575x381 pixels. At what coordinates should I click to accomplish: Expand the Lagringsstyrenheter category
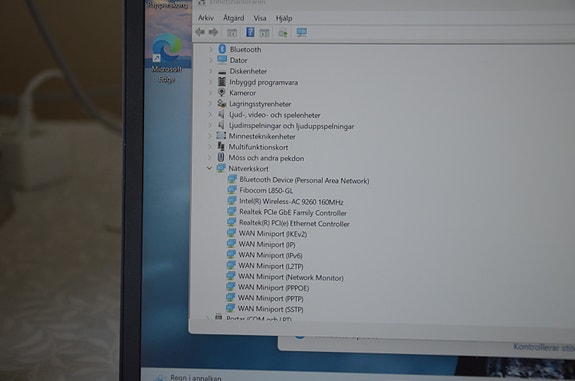pyautogui.click(x=210, y=103)
